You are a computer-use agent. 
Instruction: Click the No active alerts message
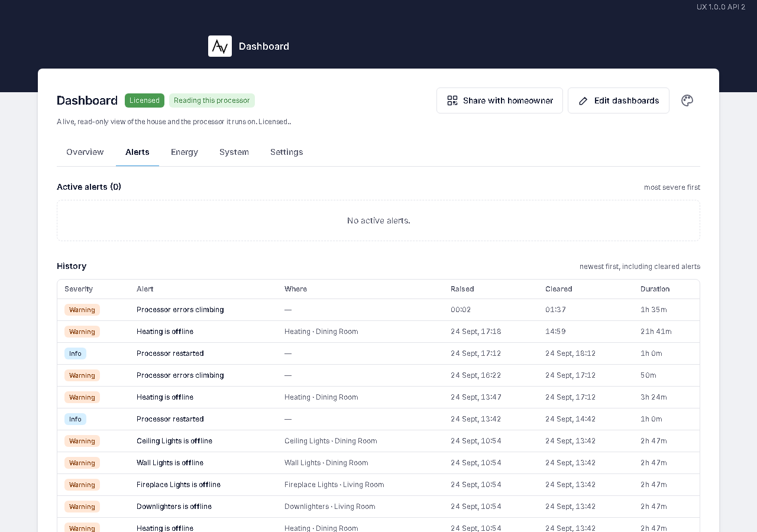[378, 220]
